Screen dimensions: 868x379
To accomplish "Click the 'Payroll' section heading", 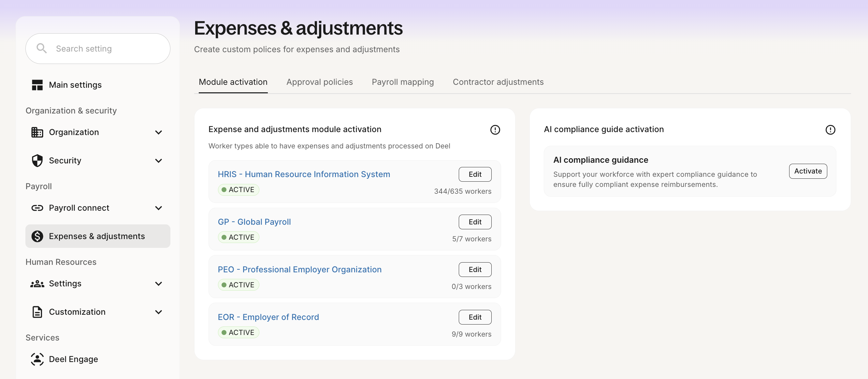I will tap(39, 186).
